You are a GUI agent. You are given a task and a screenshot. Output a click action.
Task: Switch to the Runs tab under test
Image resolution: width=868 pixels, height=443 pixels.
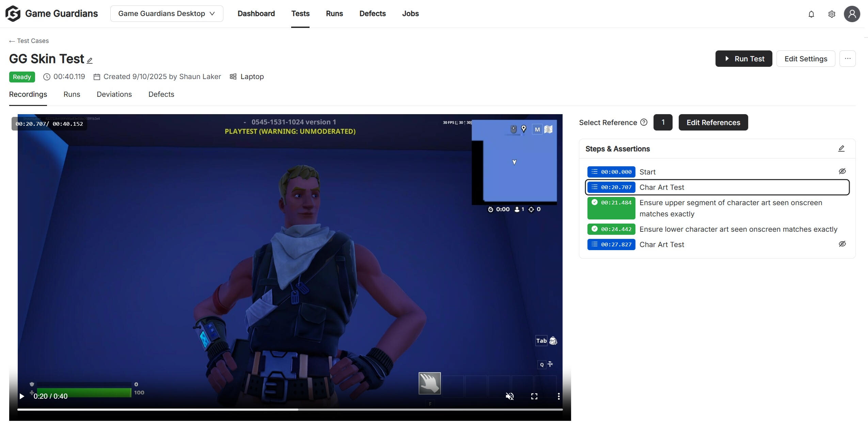pyautogui.click(x=72, y=94)
